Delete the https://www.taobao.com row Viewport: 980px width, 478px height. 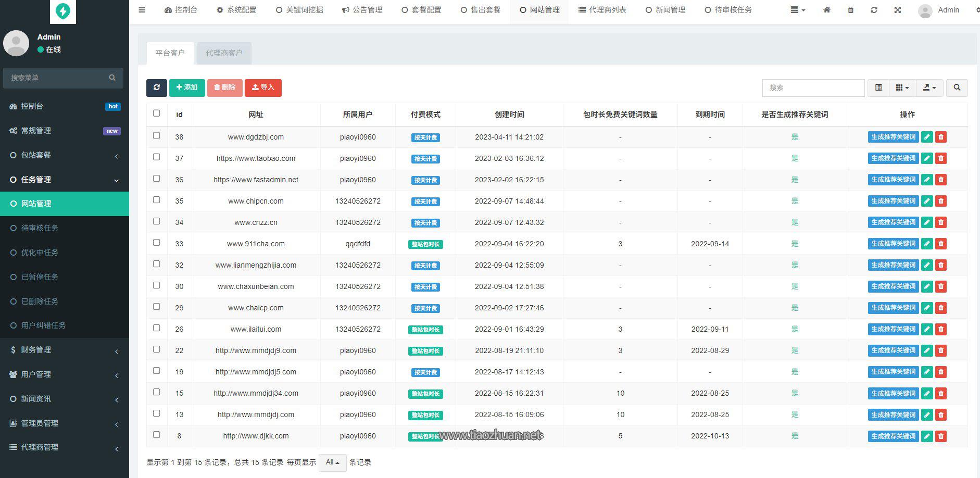(x=941, y=158)
